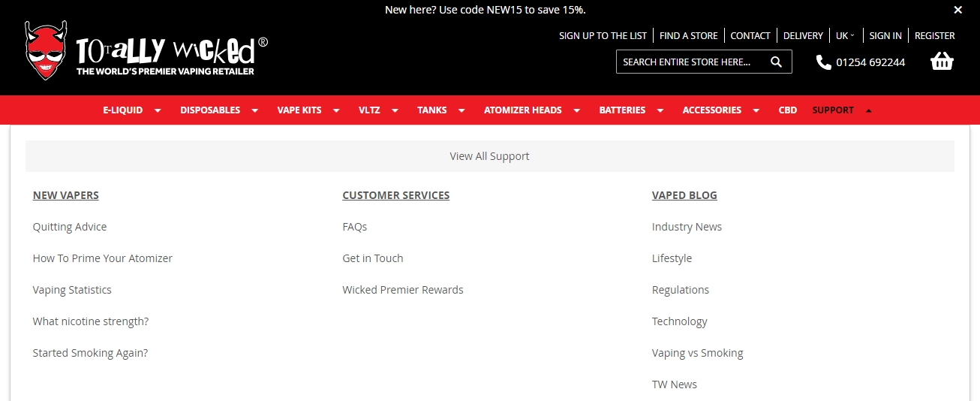The width and height of the screenshot is (980, 401).
Task: Open How To Prime Your Atomizer
Action: [103, 258]
